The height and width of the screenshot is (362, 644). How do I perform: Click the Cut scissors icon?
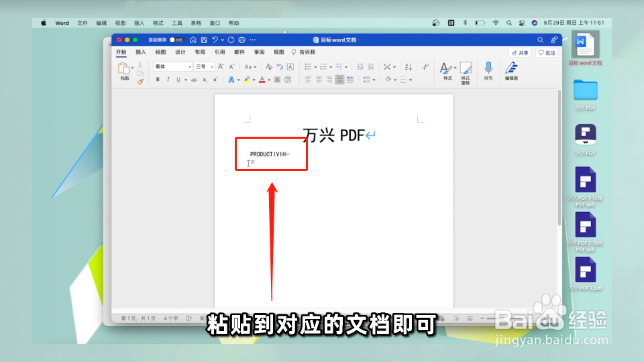tap(140, 65)
